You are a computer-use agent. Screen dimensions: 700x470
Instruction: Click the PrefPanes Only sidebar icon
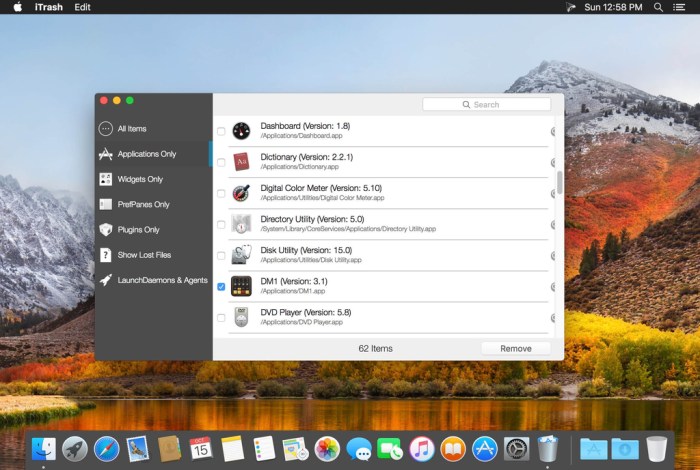105,204
